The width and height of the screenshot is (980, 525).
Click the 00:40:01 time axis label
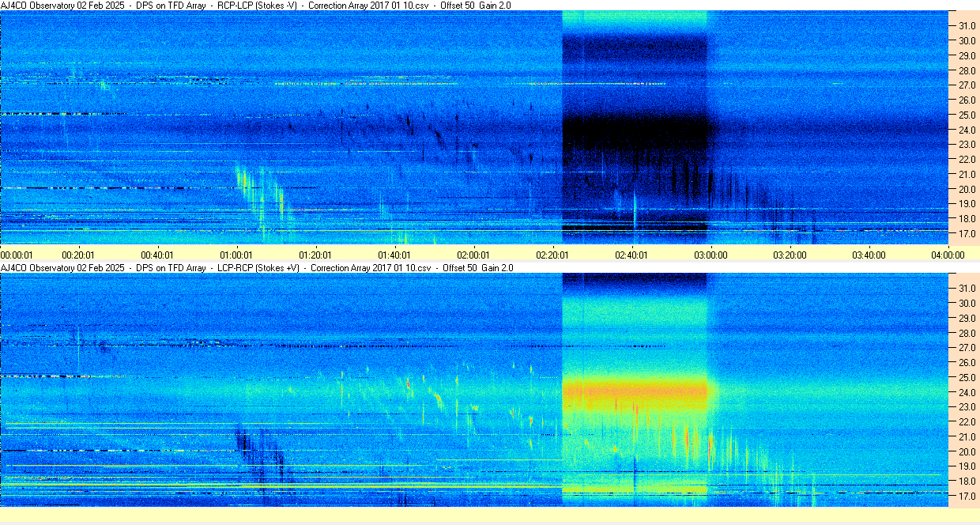pyautogui.click(x=157, y=255)
